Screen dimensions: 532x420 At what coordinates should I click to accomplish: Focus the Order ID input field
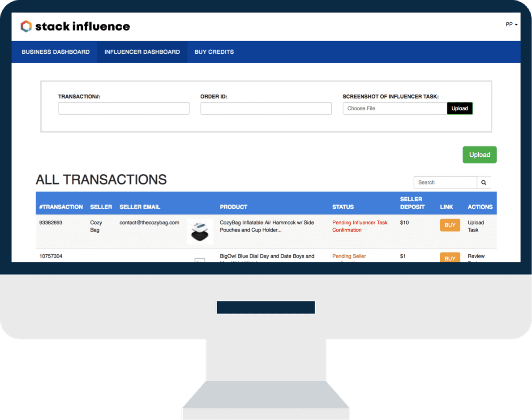(x=266, y=108)
